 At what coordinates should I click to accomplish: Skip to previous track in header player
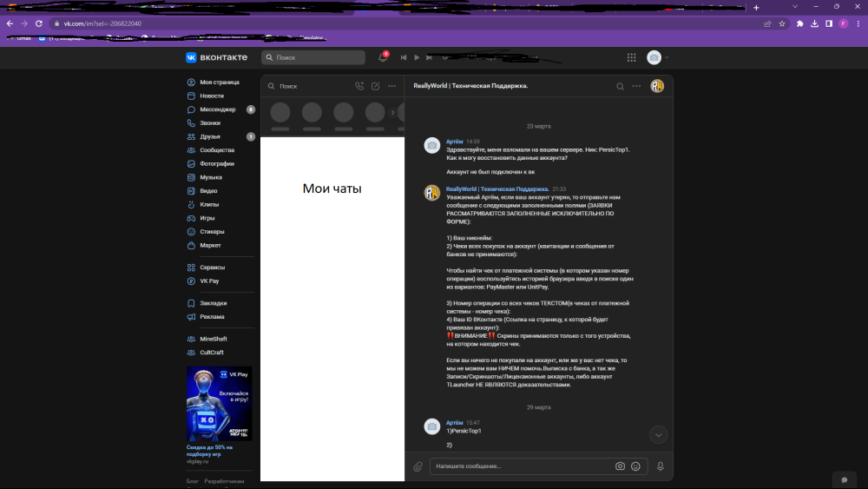[404, 57]
